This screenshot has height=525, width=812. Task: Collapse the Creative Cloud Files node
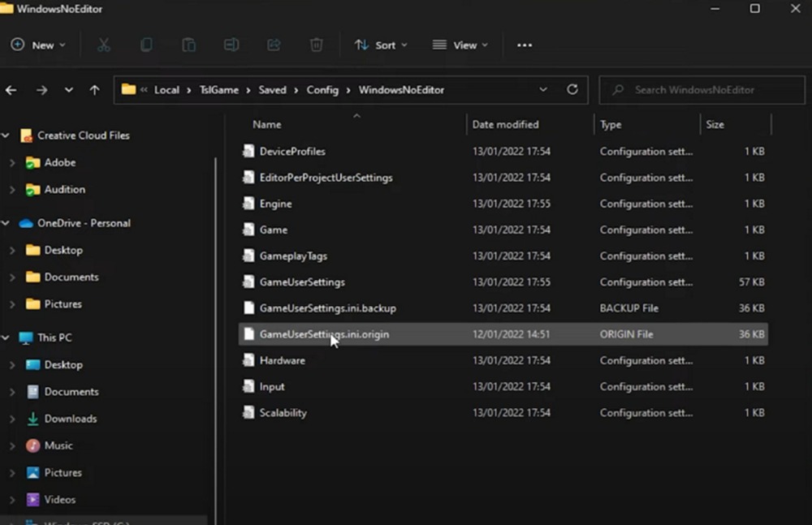click(x=6, y=136)
